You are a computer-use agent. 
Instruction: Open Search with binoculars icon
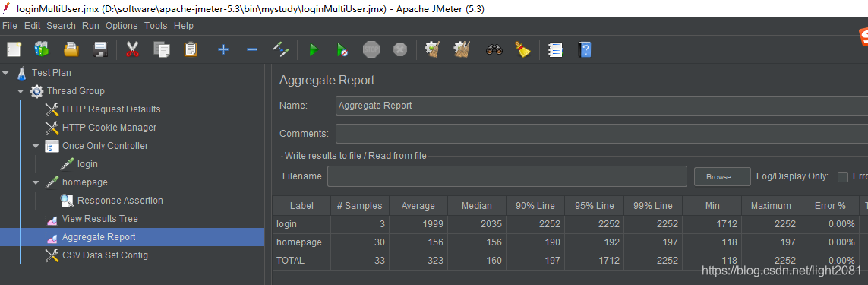(494, 50)
